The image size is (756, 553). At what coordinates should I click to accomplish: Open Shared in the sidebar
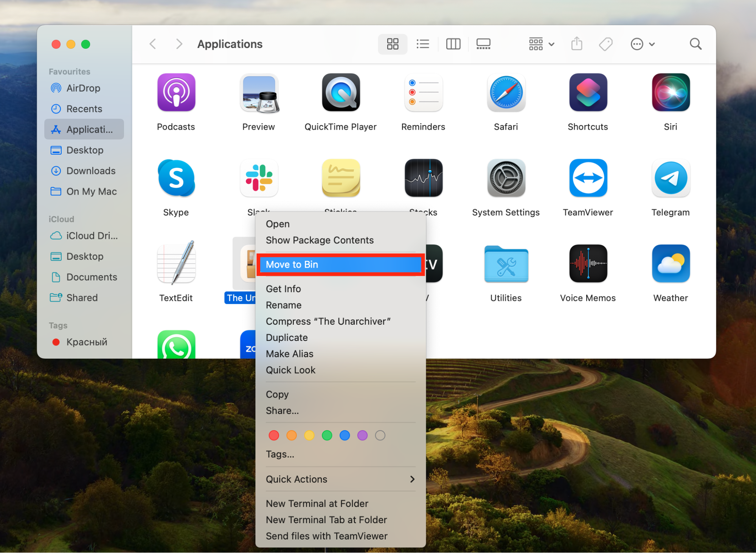tap(84, 298)
